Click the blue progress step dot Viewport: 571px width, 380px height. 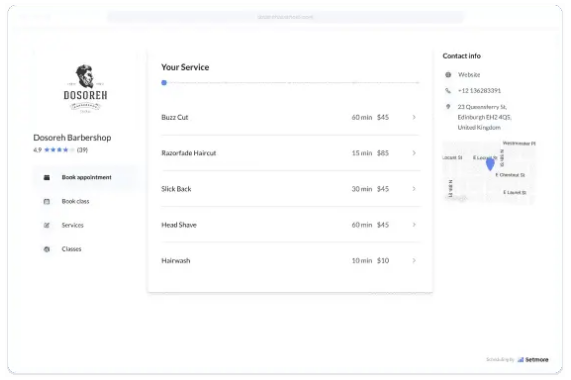164,83
